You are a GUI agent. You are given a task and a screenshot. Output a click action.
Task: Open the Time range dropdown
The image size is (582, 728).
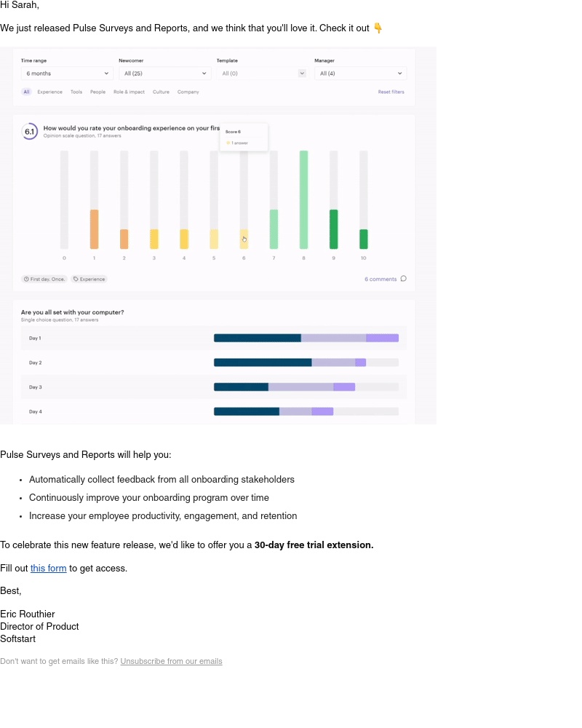[65, 74]
